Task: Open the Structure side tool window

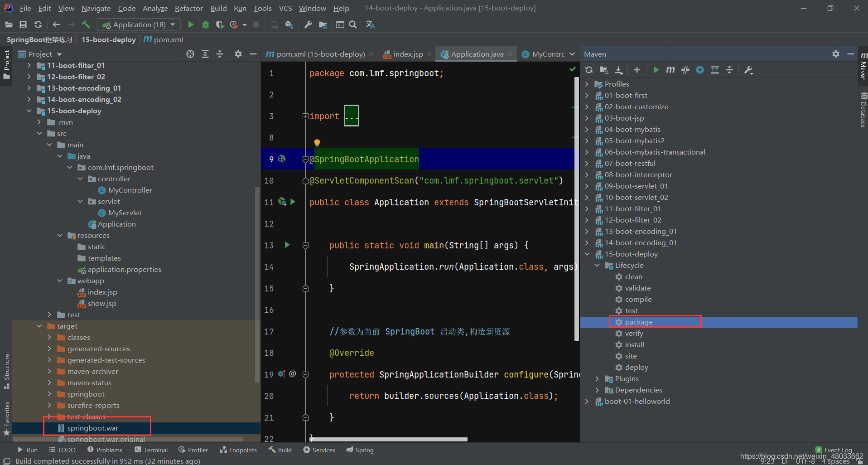Action: pyautogui.click(x=6, y=371)
